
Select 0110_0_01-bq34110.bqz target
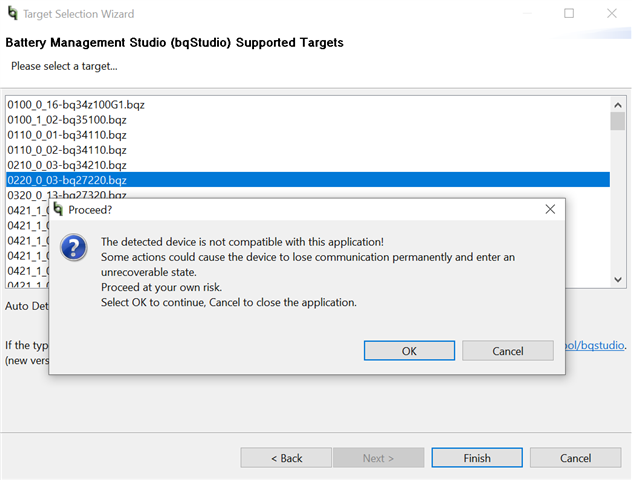click(x=67, y=134)
